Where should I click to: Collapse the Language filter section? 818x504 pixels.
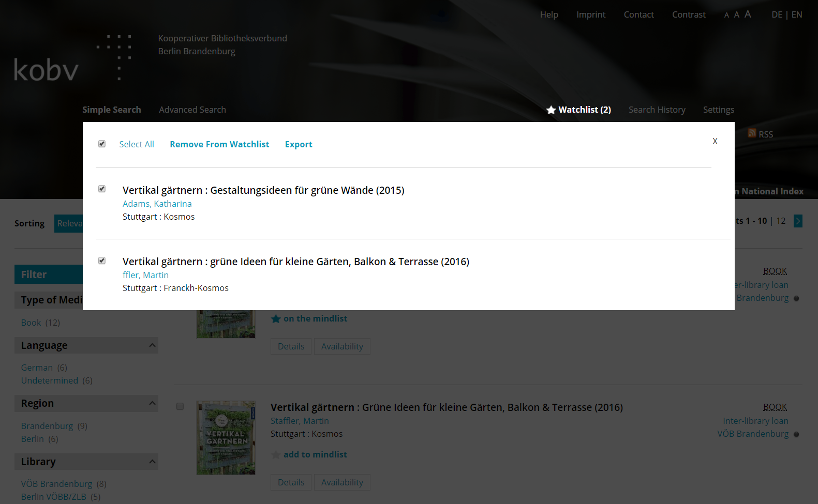click(x=152, y=345)
